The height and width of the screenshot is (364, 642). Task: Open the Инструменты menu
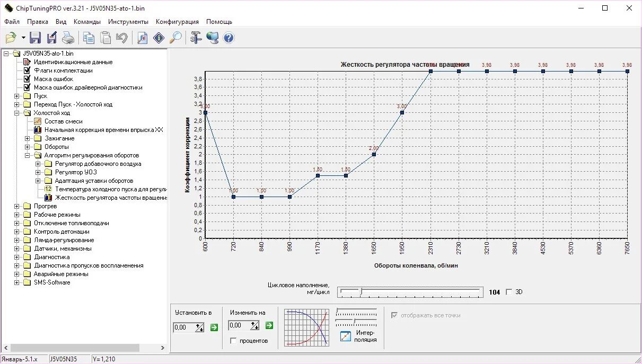point(128,22)
